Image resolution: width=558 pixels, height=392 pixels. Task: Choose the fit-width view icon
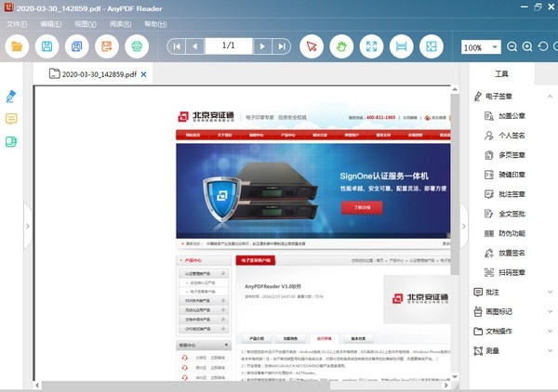pyautogui.click(x=402, y=46)
